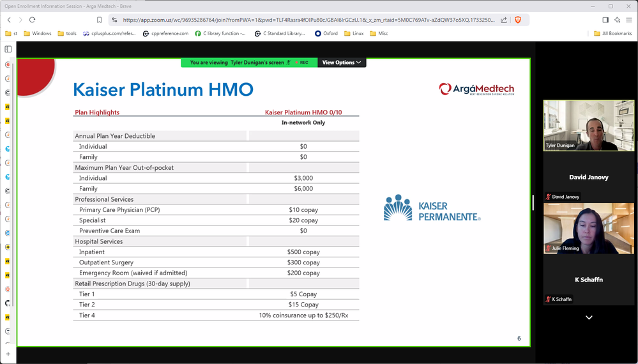Select Tyler Dunigan's video thumbnail
The width and height of the screenshot is (638, 364).
click(589, 126)
